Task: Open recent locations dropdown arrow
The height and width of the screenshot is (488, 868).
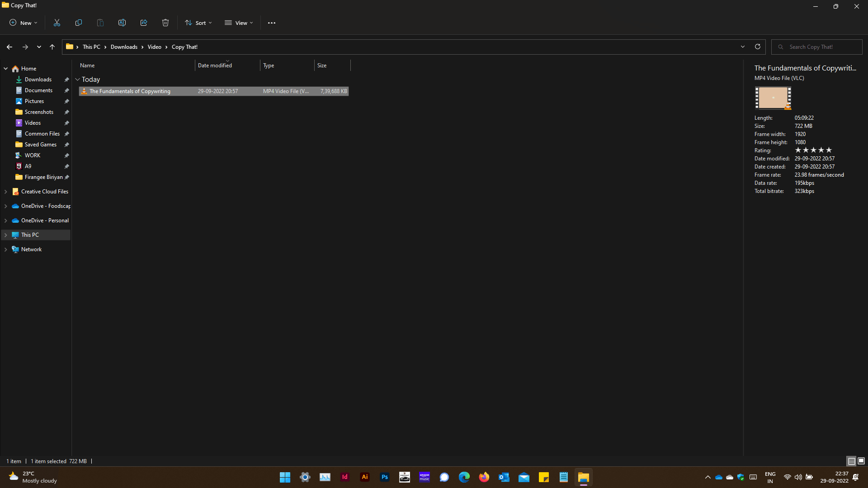Action: (x=39, y=47)
